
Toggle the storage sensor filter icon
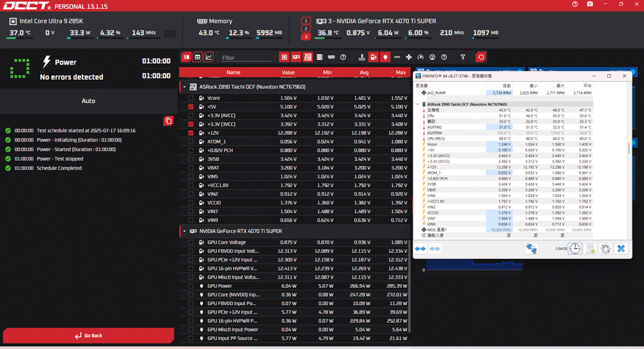coord(319,57)
